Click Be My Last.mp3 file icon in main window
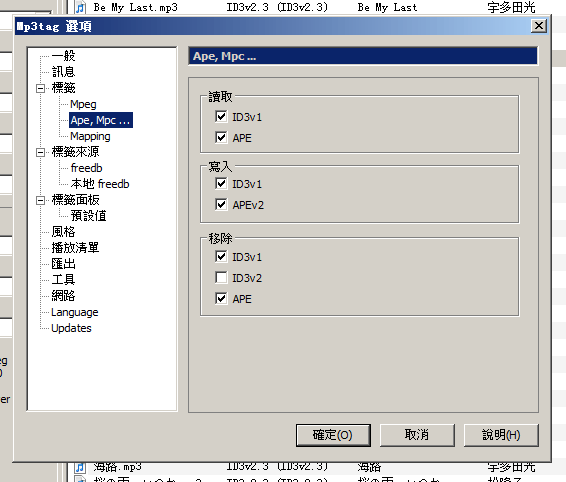The width and height of the screenshot is (566, 482). pyautogui.click(x=80, y=7)
